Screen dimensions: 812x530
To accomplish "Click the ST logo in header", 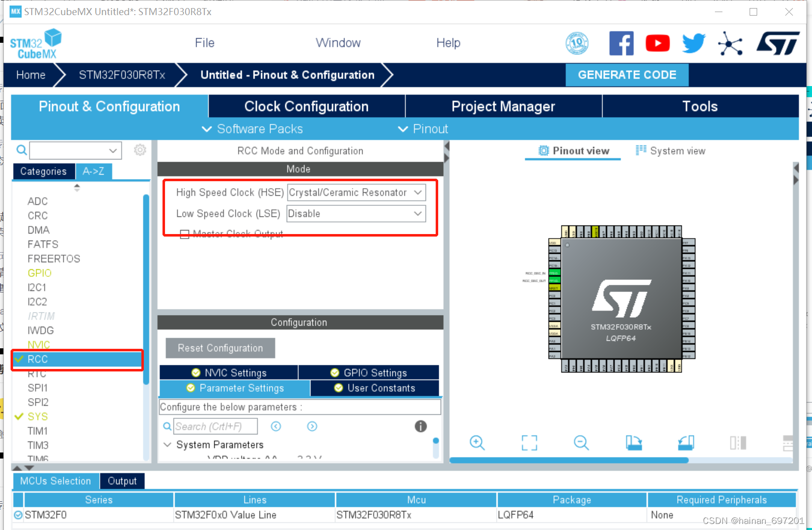I will [778, 43].
